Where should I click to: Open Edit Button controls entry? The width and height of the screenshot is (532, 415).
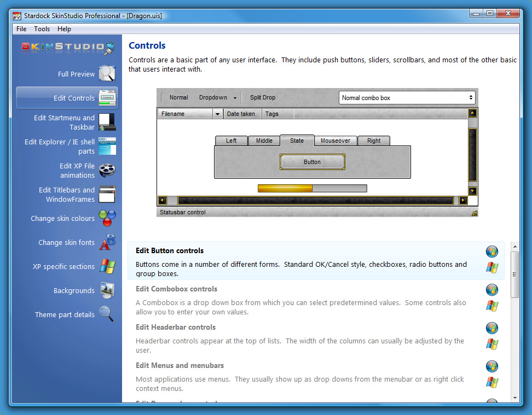tap(316, 261)
